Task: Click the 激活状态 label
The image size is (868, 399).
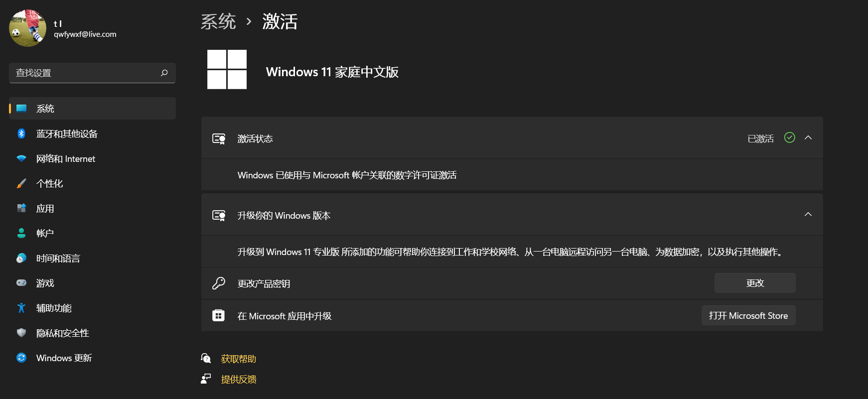Action: [x=255, y=138]
